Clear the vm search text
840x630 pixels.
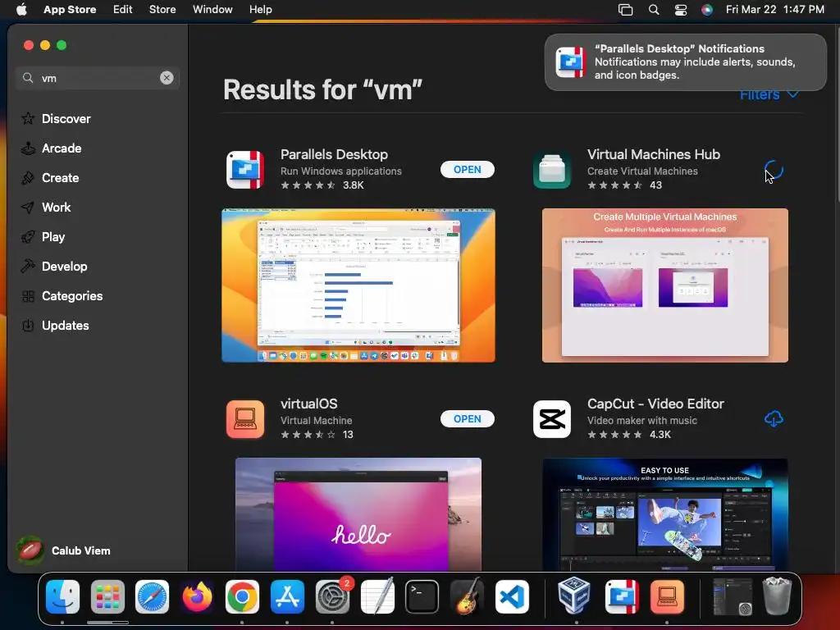click(167, 78)
